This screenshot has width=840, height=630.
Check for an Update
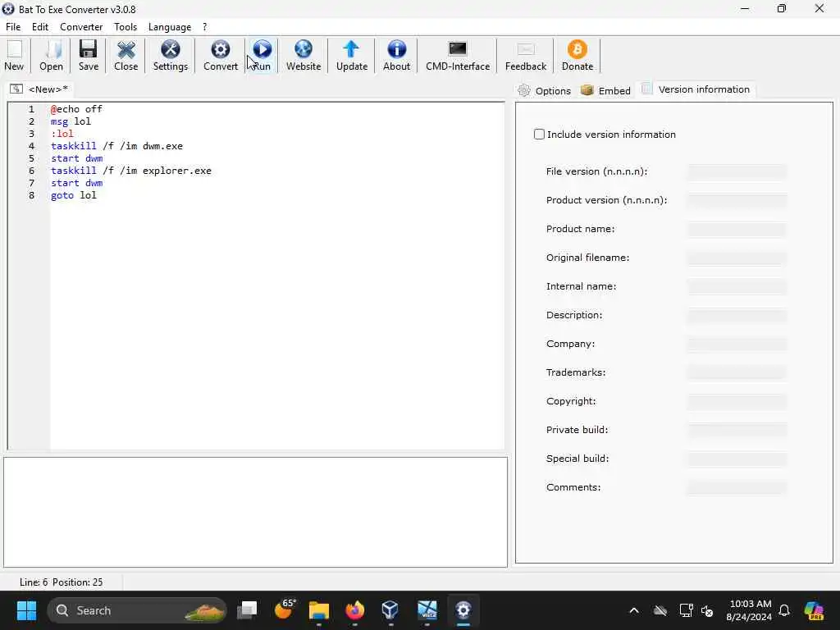[x=351, y=55]
